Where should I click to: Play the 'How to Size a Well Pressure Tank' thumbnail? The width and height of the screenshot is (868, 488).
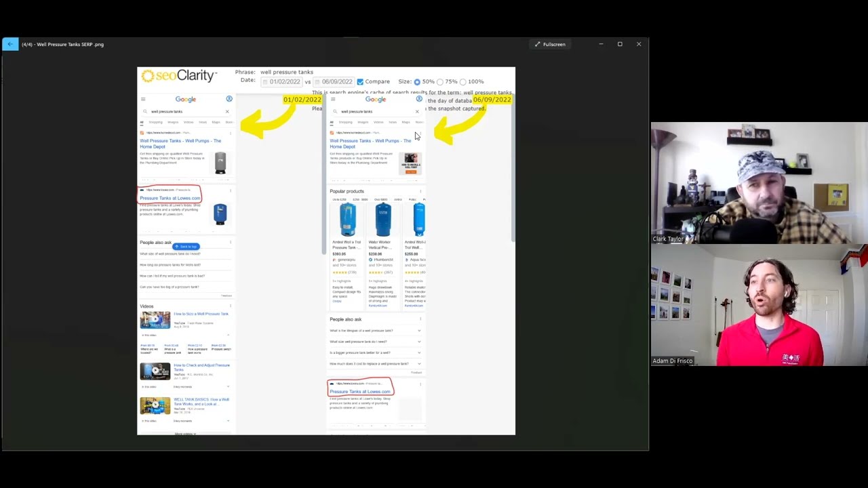click(x=155, y=320)
